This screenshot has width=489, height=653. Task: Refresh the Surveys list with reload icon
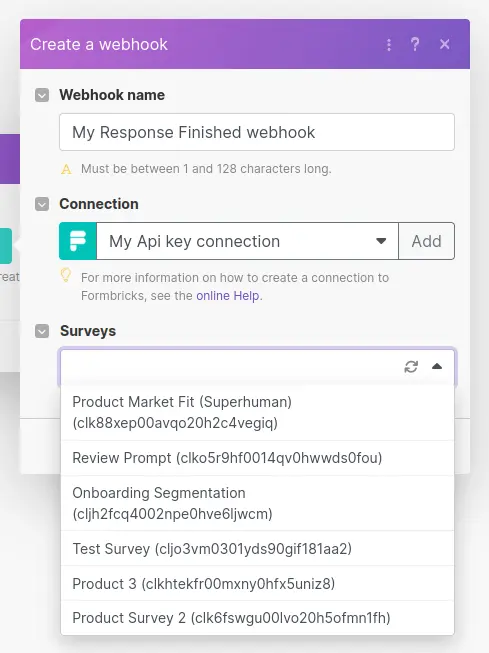click(411, 366)
